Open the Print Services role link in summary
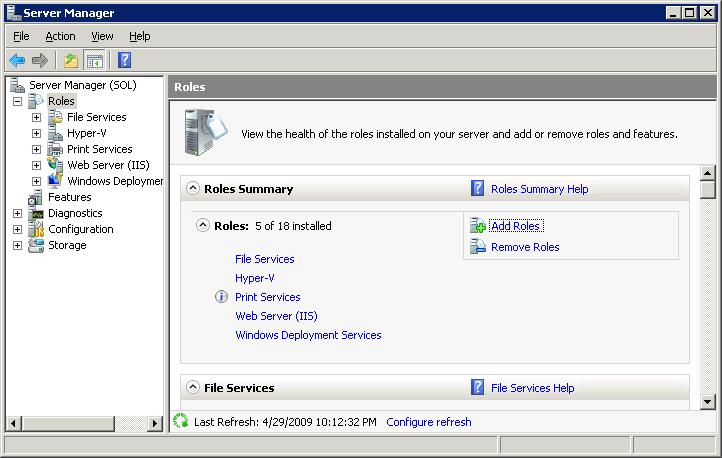Image resolution: width=722 pixels, height=458 pixels. [x=268, y=297]
